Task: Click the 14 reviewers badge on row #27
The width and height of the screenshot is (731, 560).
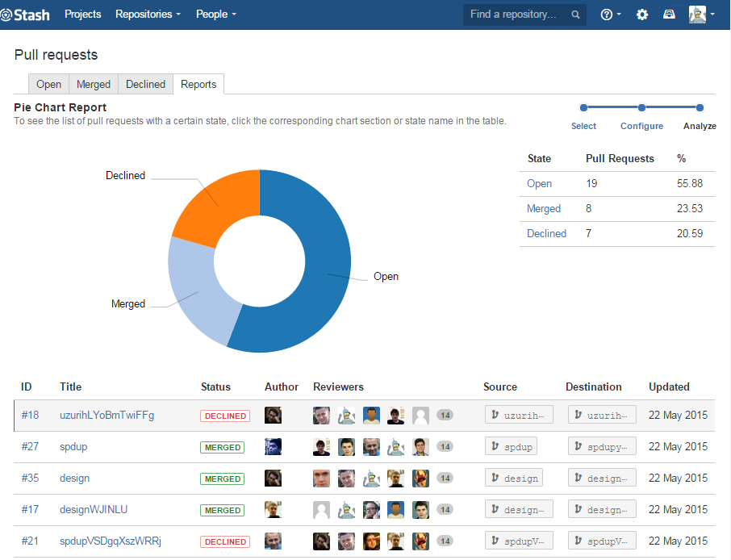Action: coord(445,447)
